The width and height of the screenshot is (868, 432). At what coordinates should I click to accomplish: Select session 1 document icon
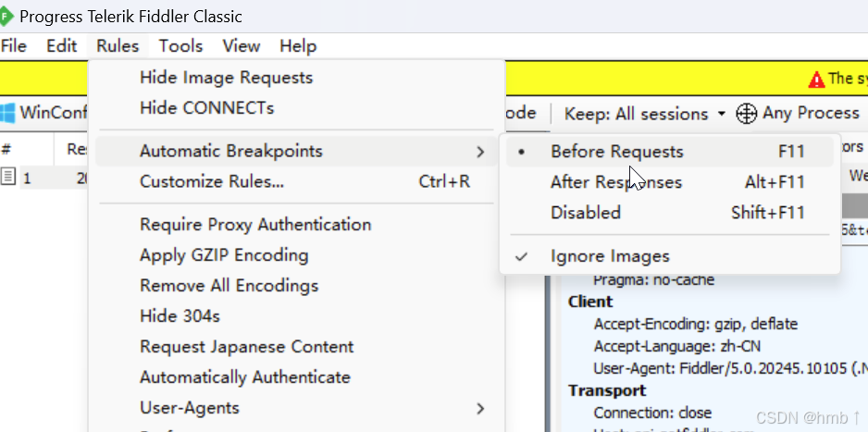7,178
